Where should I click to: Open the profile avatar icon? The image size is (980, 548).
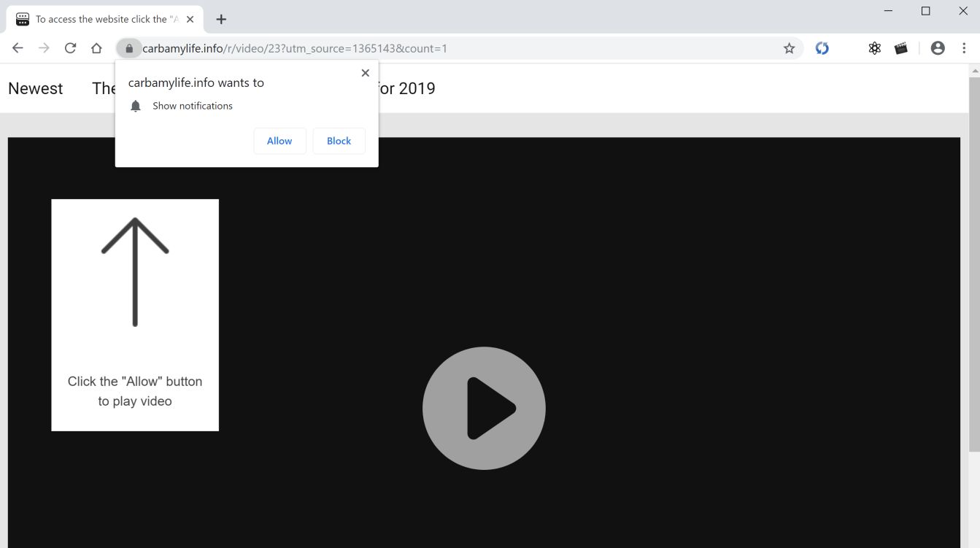[x=938, y=47]
